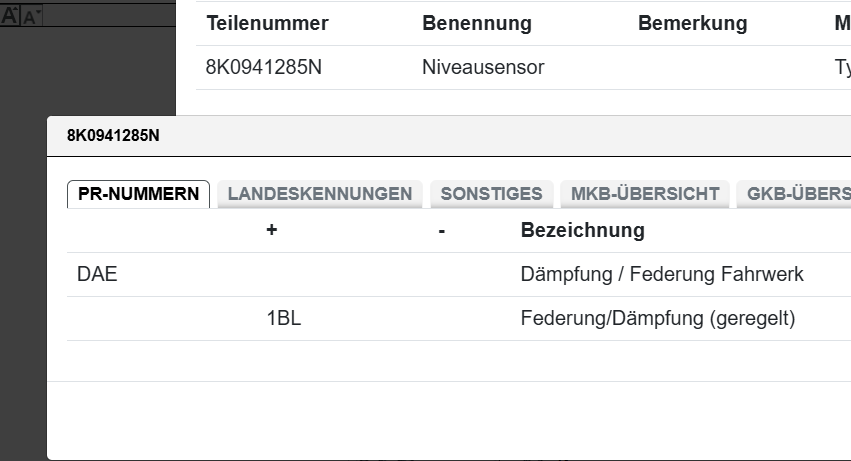Click the Benennung column header

pyautogui.click(x=477, y=23)
